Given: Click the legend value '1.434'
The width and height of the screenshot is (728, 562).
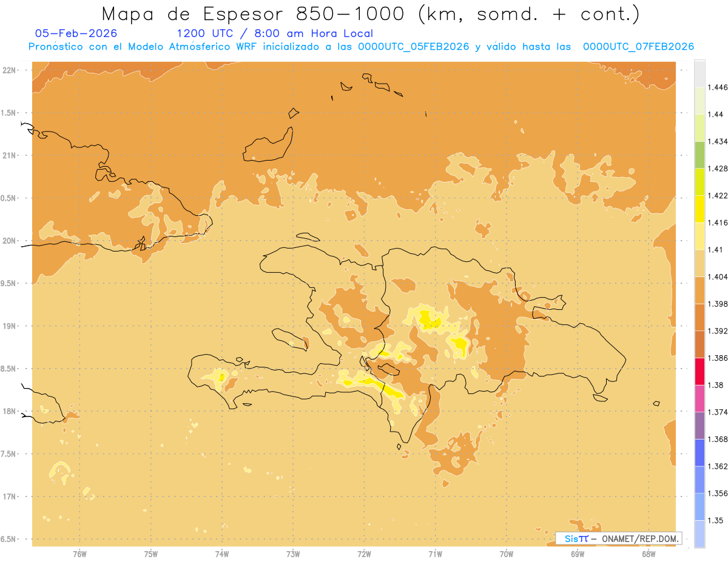Looking at the screenshot, I should (718, 141).
